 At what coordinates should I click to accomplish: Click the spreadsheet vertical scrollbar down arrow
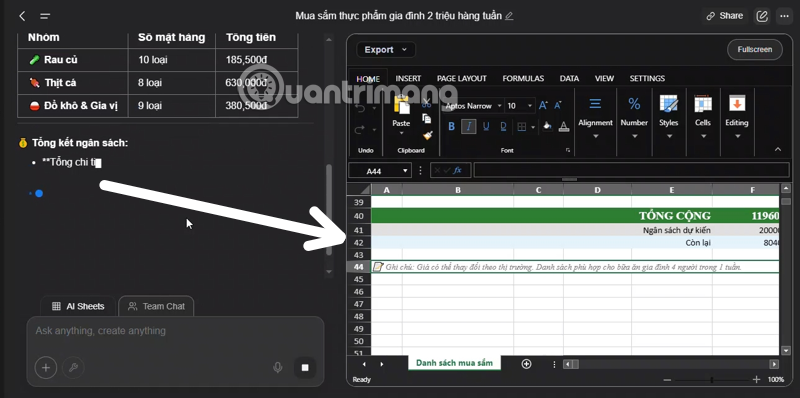786,351
